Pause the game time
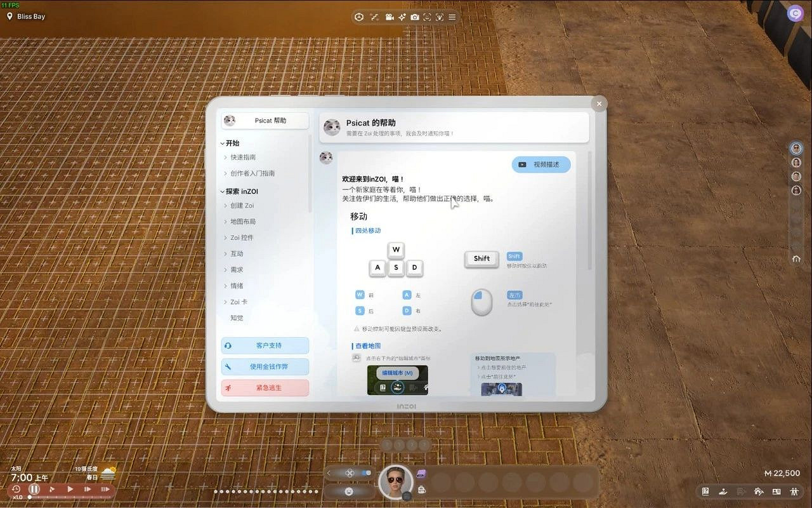The image size is (812, 508). 34,489
